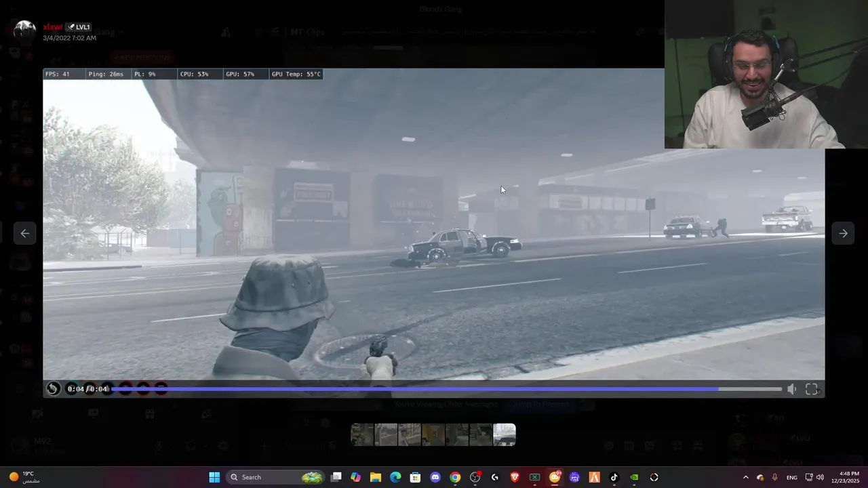The image size is (868, 488).
Task: Click the 3/4/2022 7:02 AM timestamp
Action: tap(69, 38)
